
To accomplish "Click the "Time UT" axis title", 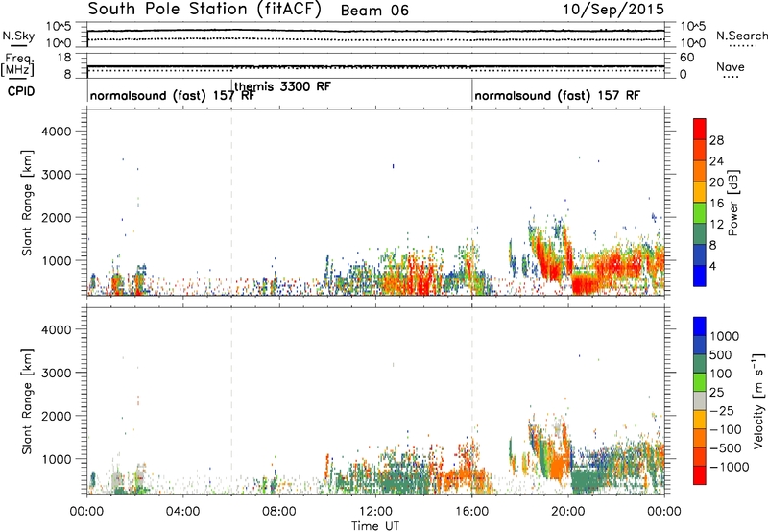I will coord(375,526).
